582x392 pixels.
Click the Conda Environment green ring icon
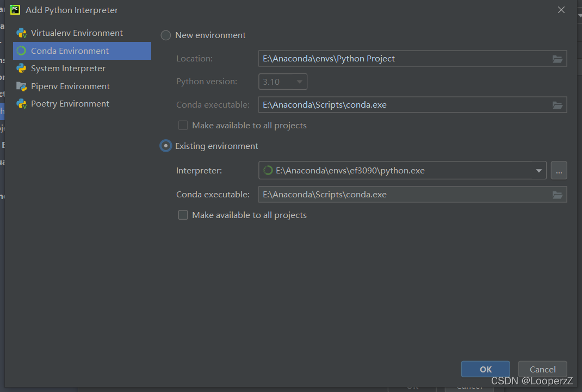(x=22, y=51)
